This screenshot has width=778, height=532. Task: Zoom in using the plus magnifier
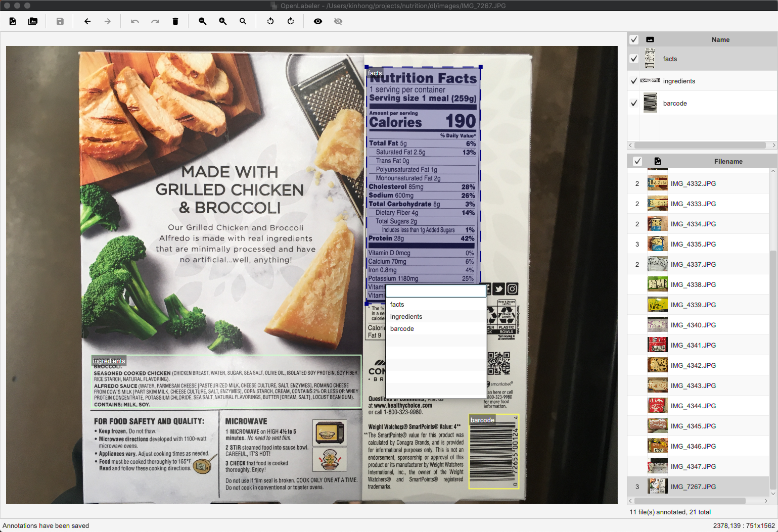click(223, 21)
